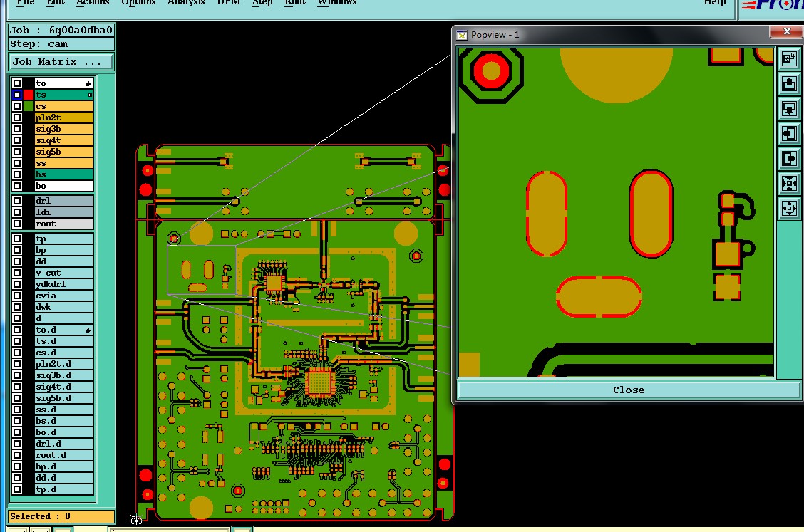This screenshot has width=804, height=532.
Task: Toggle display checkbox for layer 'tp'
Action: pos(17,239)
